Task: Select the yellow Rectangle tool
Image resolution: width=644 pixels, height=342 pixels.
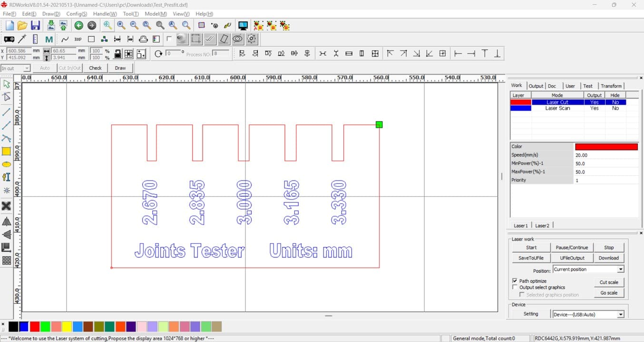Action: (7, 152)
